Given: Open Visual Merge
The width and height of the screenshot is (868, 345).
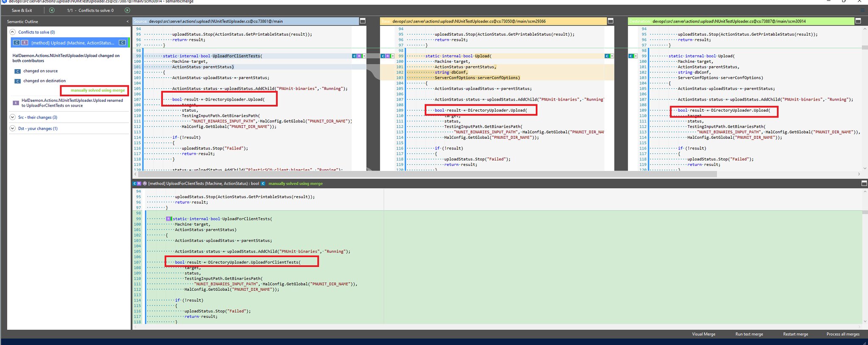Looking at the screenshot, I should click(704, 334).
